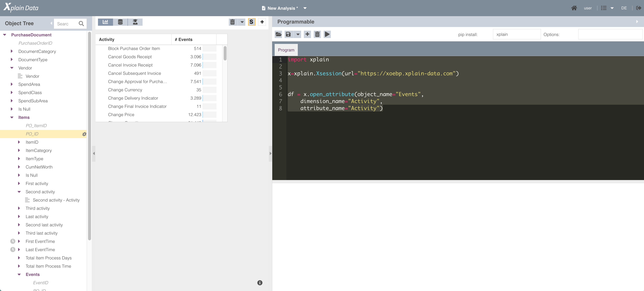The width and height of the screenshot is (644, 291).
Task: Click the right splitter expand handle
Action: click(270, 153)
